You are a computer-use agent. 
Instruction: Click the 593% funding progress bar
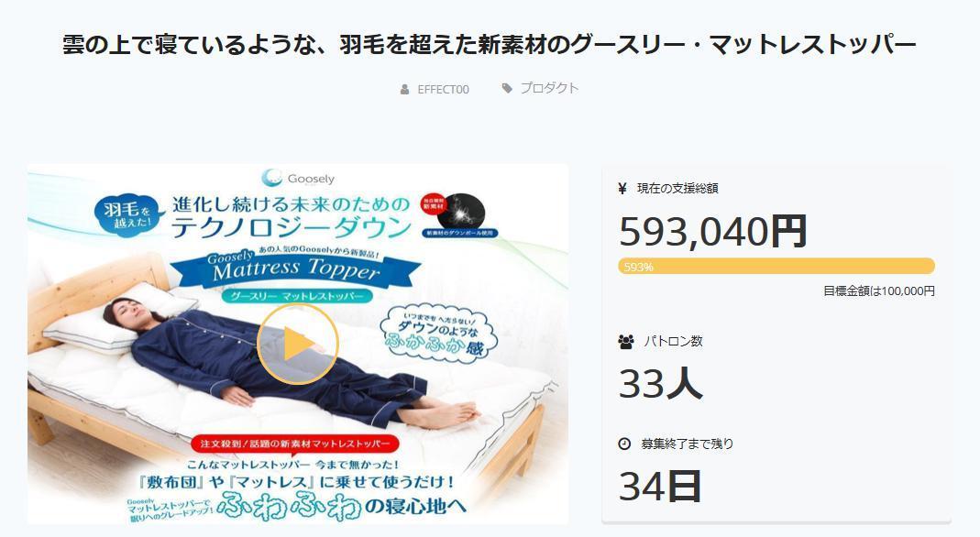(776, 266)
